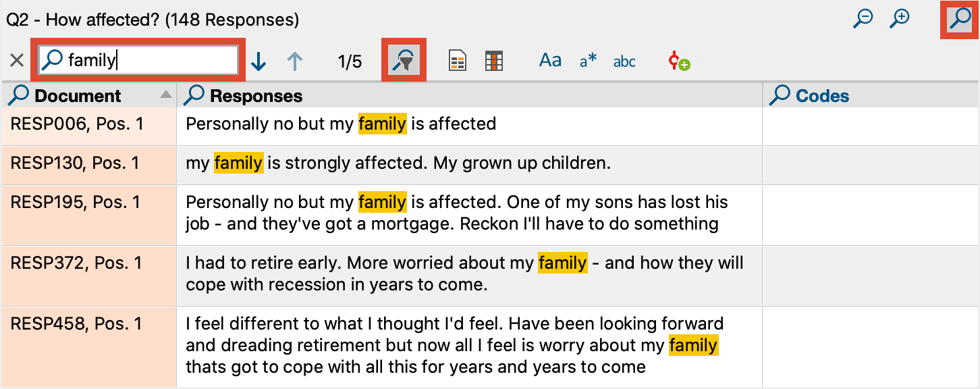Screen dimensions: 980x389
Task: Go to next search hit arrow
Action: pos(258,61)
